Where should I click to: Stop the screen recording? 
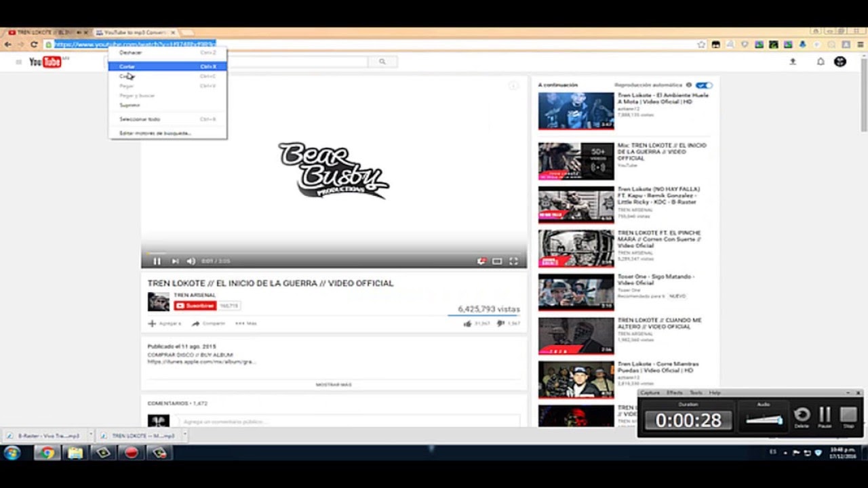point(848,415)
